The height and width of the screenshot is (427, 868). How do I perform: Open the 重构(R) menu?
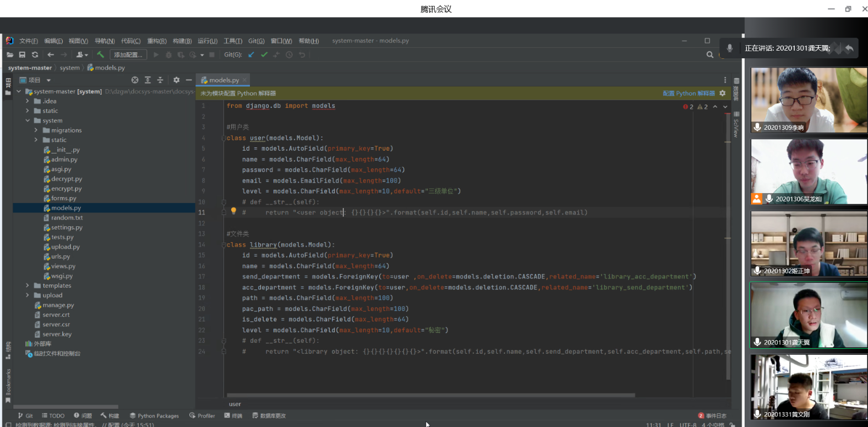(156, 41)
